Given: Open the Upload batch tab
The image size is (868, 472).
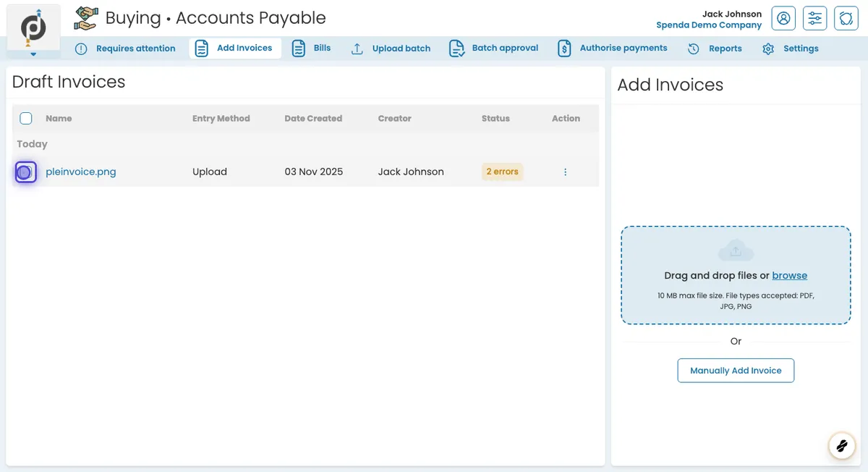Looking at the screenshot, I should pos(391,49).
